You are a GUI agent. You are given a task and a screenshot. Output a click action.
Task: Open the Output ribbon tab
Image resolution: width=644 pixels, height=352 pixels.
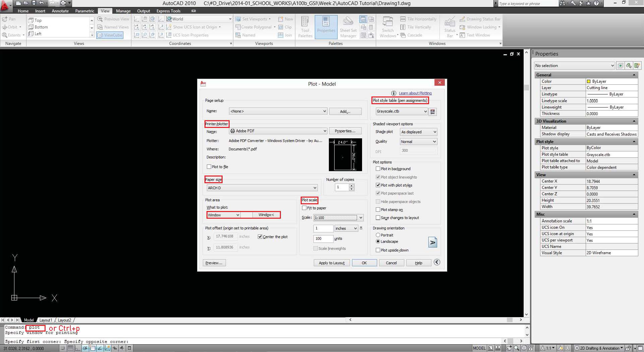click(143, 11)
